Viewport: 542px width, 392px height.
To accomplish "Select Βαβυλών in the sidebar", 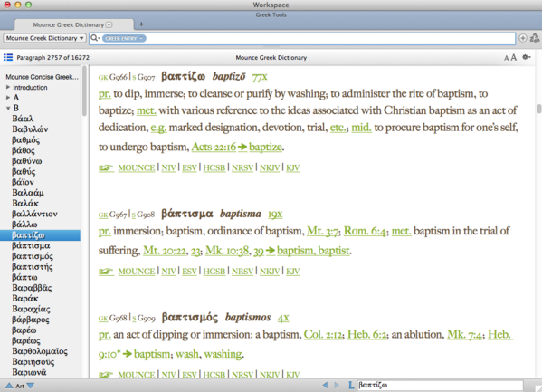I will pos(30,129).
